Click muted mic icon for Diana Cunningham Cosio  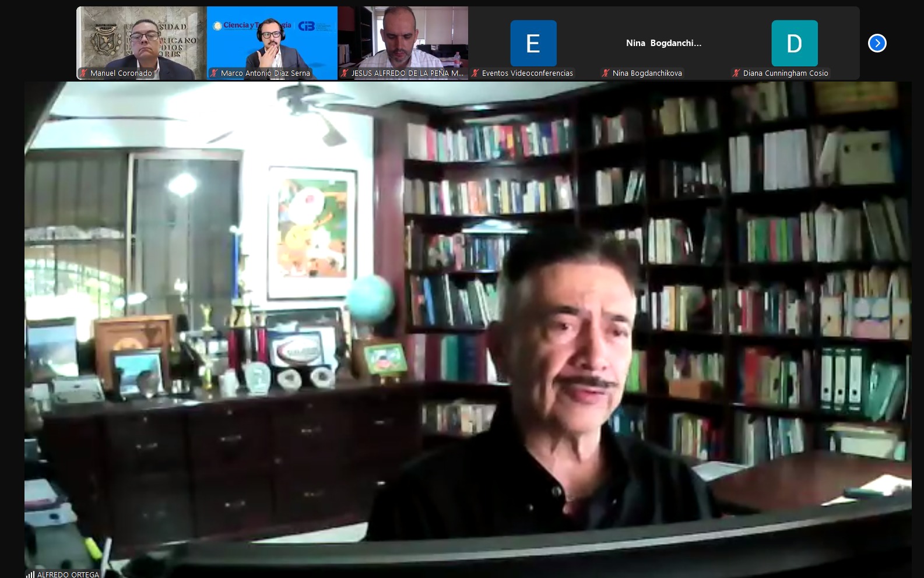(x=736, y=73)
